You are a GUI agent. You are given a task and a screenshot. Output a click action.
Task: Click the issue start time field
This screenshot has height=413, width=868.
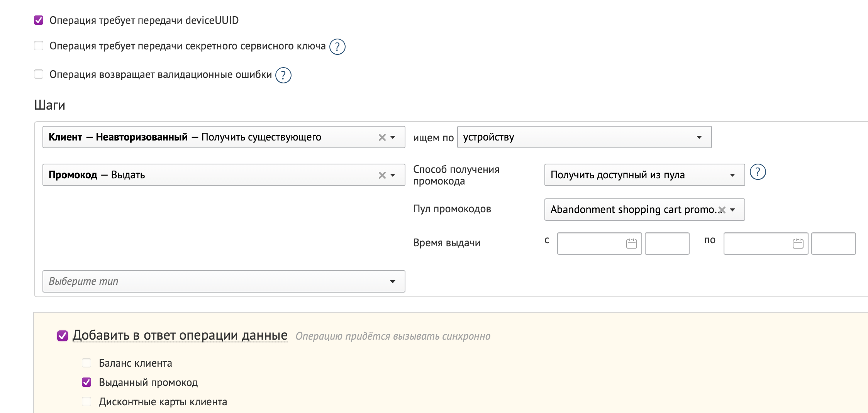click(x=667, y=244)
